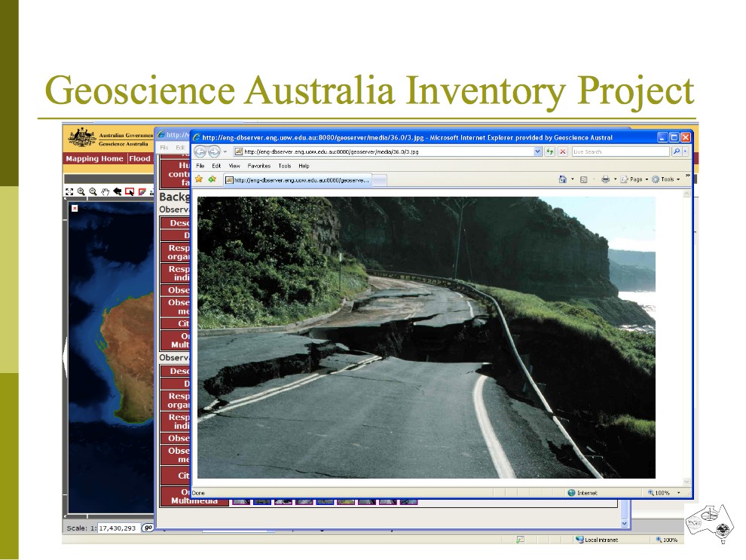
Task: Click the zoom in magnifier map tool
Action: 81,191
